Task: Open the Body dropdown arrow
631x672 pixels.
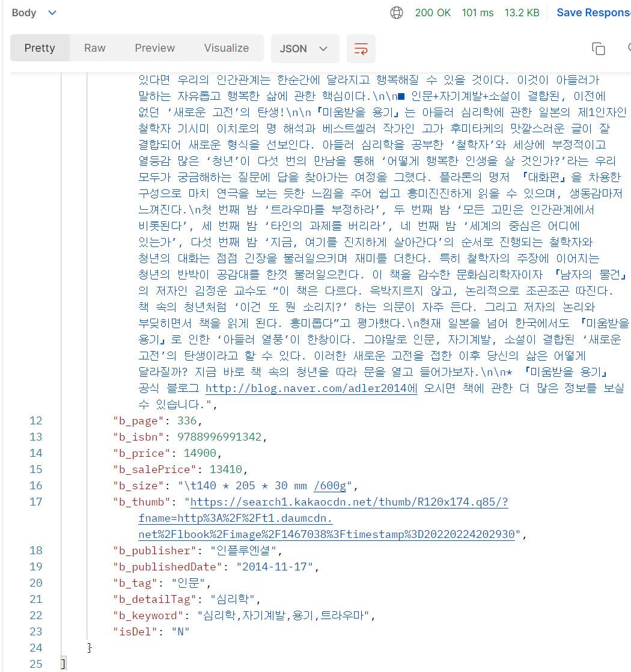Action: pos(52,13)
